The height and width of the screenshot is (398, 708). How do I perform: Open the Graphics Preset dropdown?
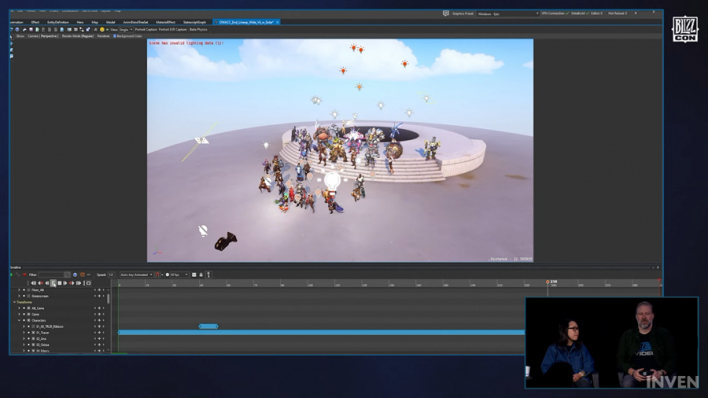point(508,14)
